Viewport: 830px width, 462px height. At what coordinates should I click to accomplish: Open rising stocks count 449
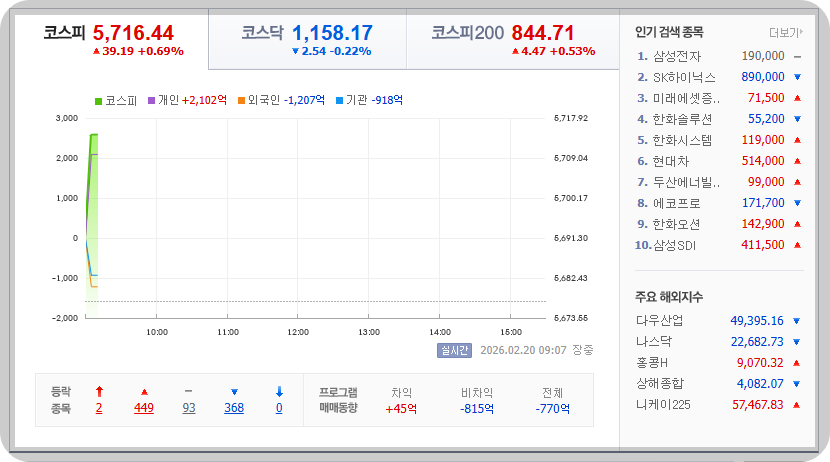coord(144,408)
